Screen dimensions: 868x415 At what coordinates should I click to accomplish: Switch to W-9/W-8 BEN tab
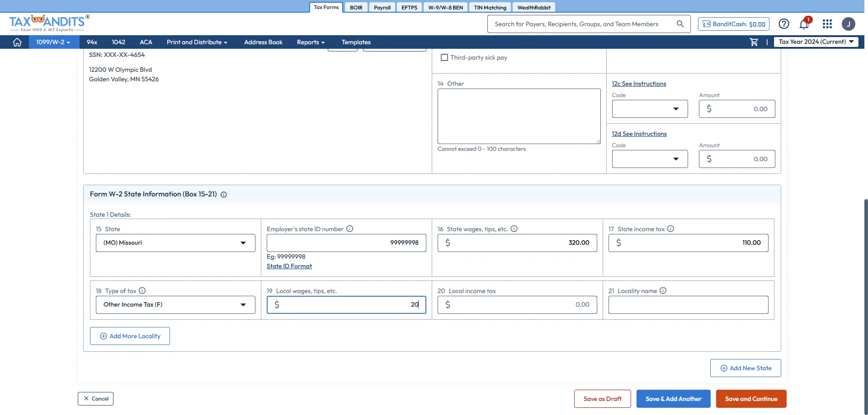coord(445,8)
